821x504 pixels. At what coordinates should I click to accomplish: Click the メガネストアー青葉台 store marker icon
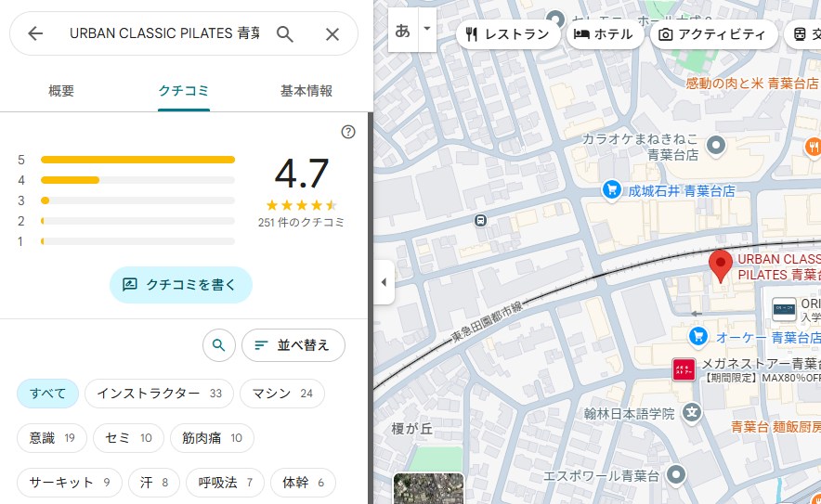(x=684, y=369)
